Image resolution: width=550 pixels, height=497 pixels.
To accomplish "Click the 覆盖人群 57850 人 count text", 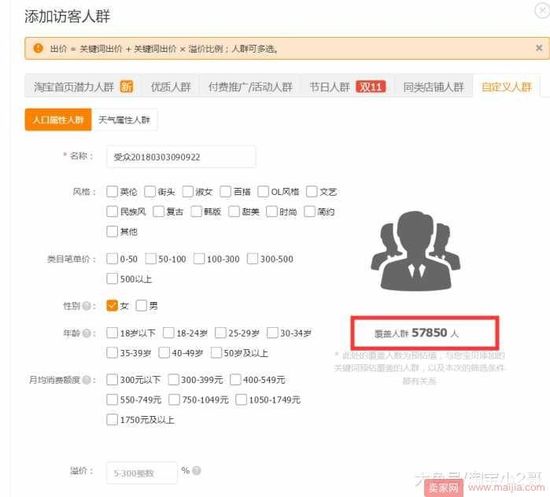I will point(416,333).
